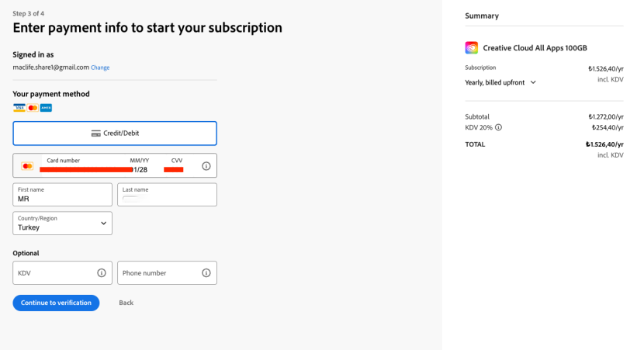Click the American Express logo
644x350 pixels.
tap(46, 108)
